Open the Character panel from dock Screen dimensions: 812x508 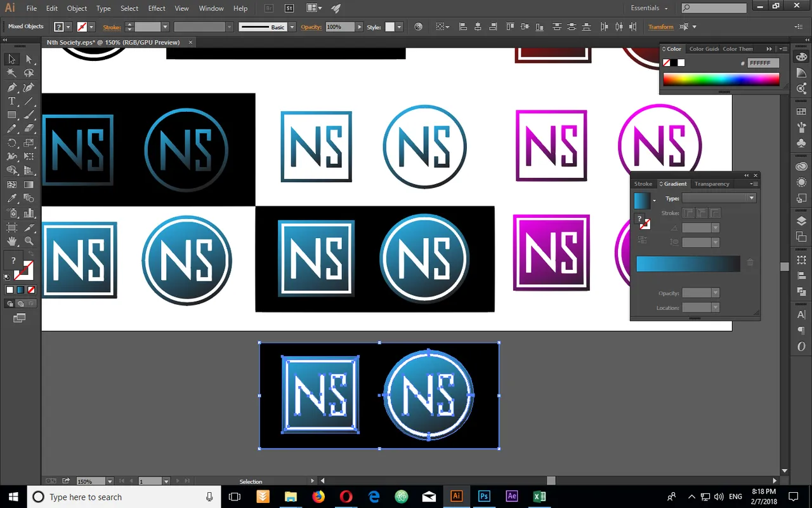[x=801, y=315]
